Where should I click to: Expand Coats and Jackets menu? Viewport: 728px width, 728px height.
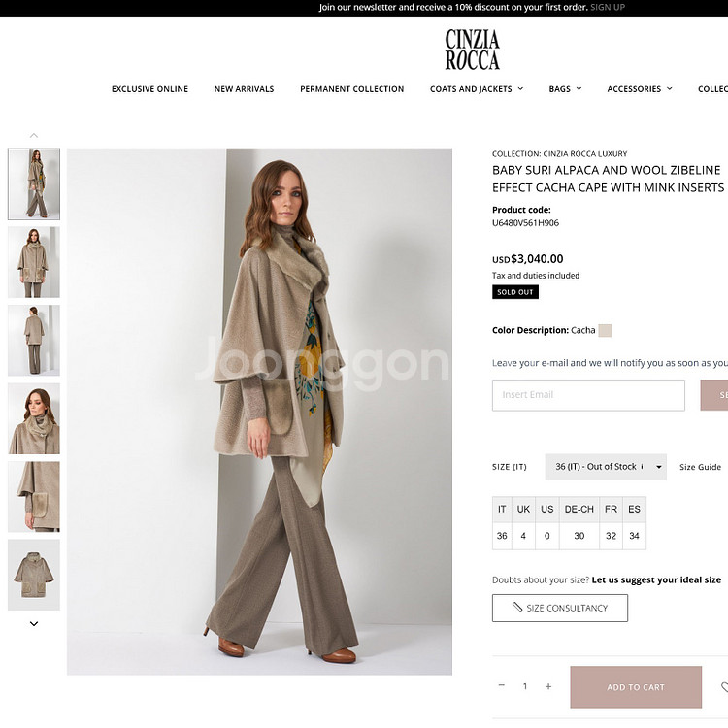(477, 88)
